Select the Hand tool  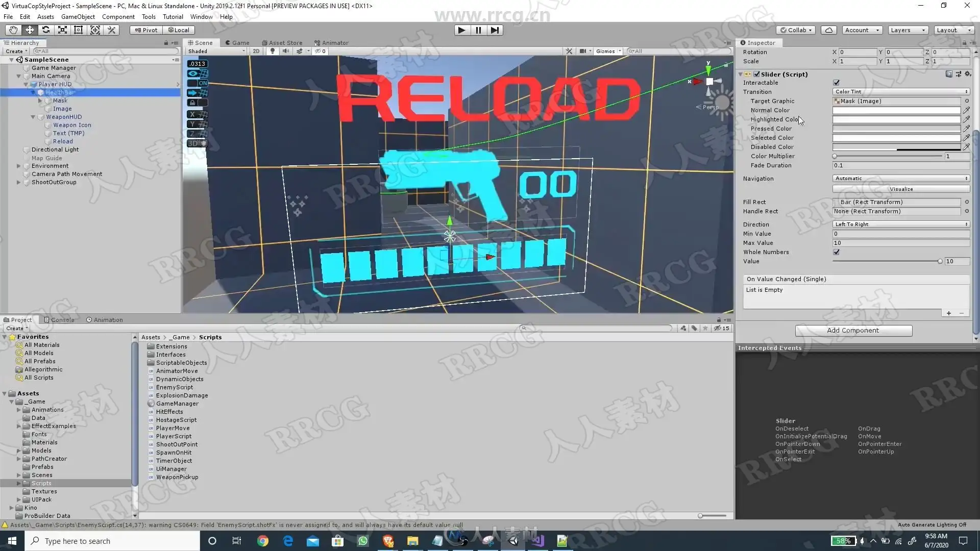(13, 30)
